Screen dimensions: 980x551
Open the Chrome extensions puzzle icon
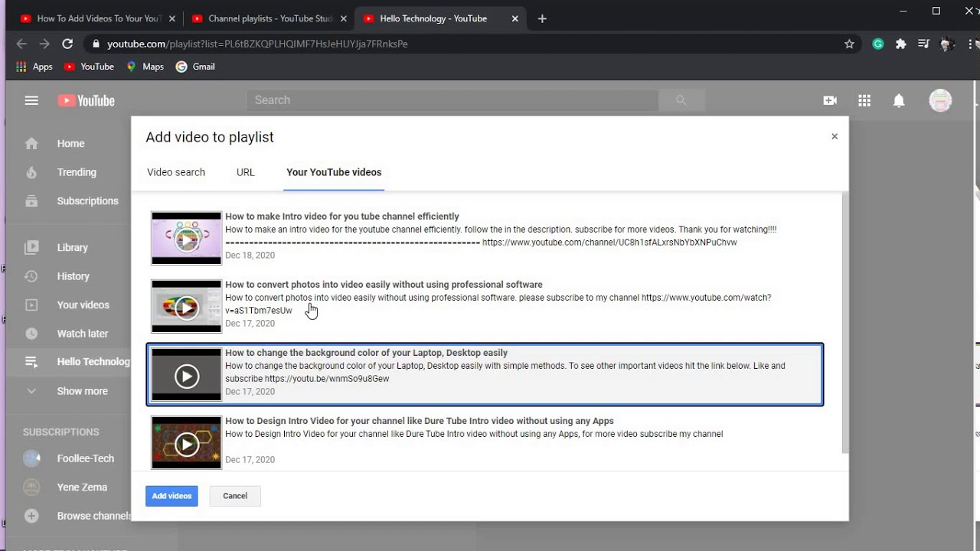(x=901, y=44)
